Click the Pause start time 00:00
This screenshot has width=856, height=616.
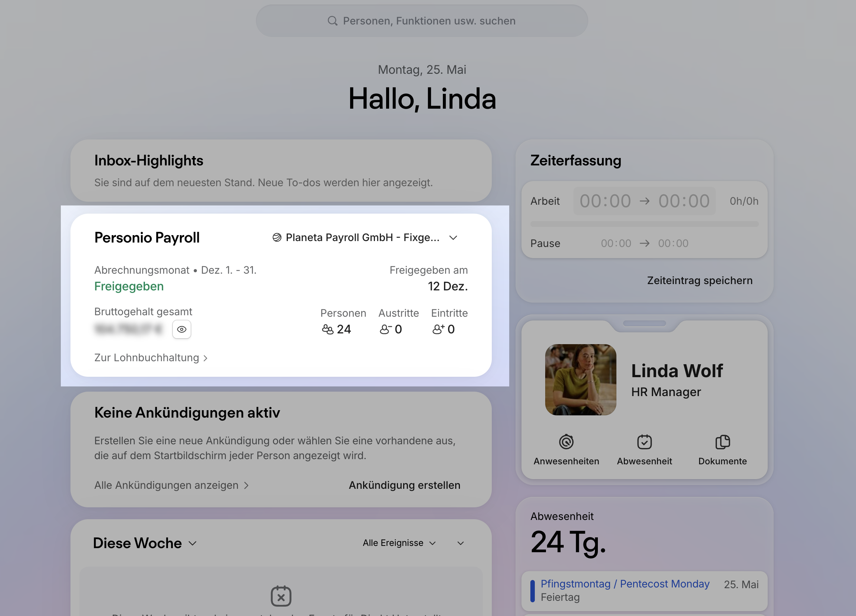(x=616, y=243)
